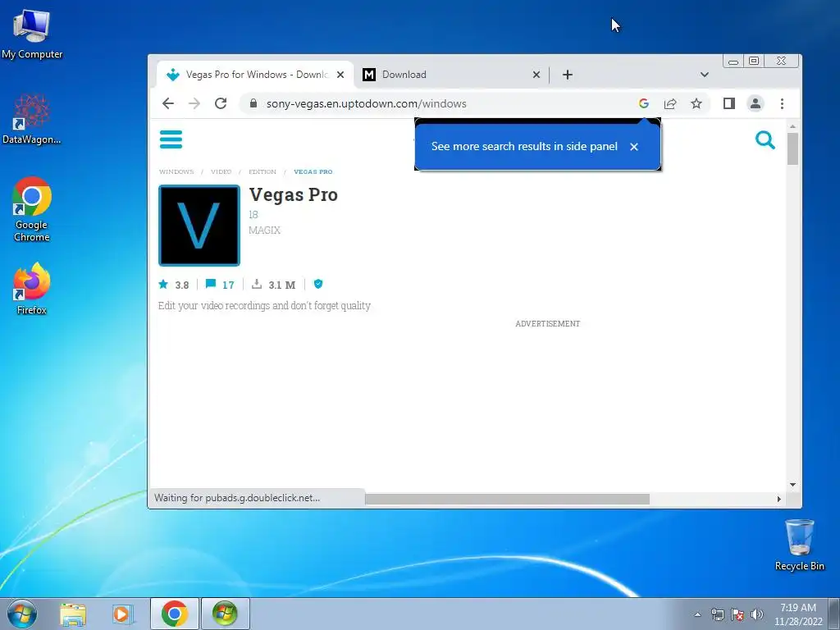840x630 pixels.
Task: Click the Chrome taskbar button
Action: pos(175,614)
